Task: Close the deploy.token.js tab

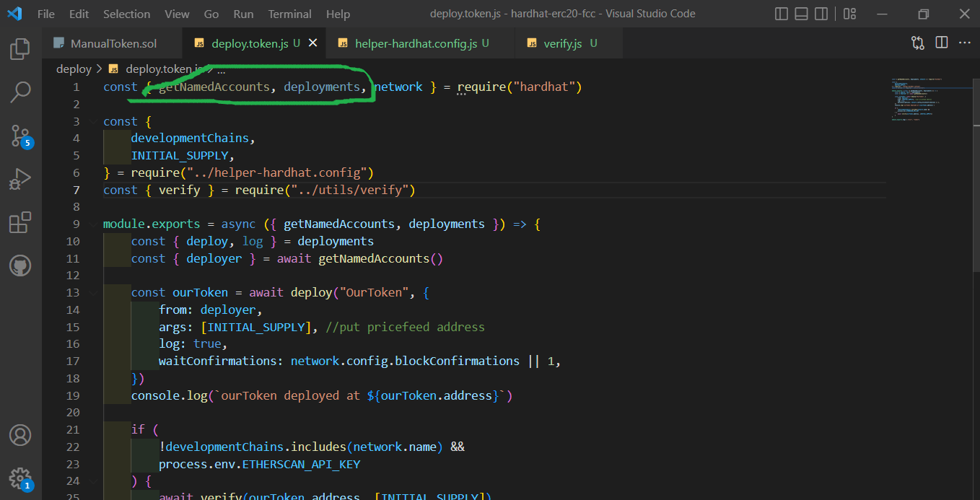Action: coord(312,43)
